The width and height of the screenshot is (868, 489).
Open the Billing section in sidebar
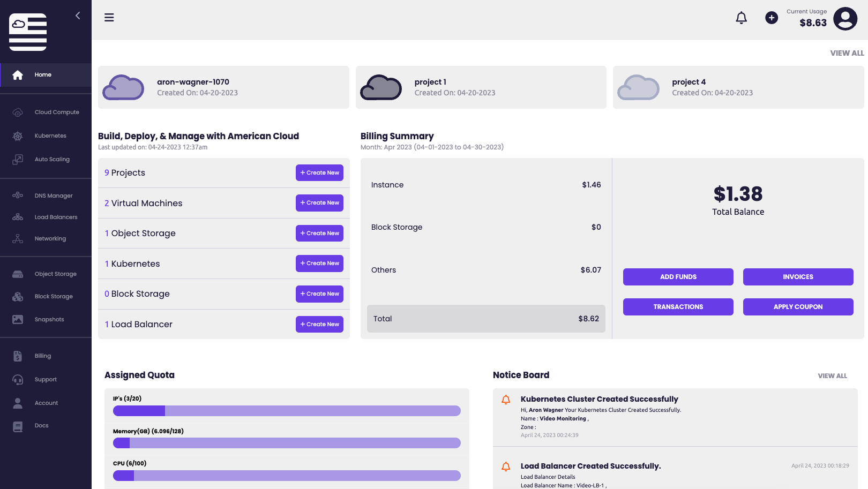tap(43, 356)
